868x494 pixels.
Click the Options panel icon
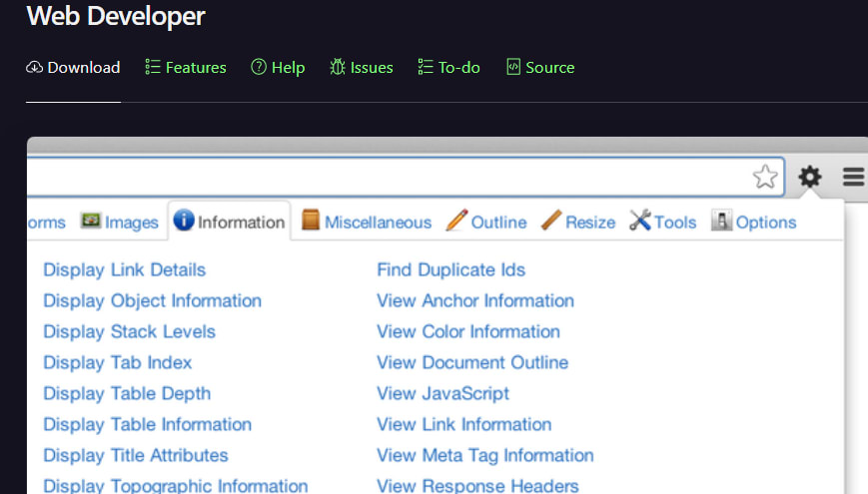pos(721,221)
